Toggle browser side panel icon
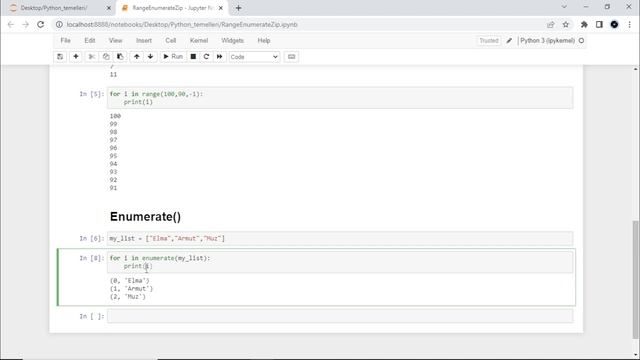Image resolution: width=640 pixels, height=360 pixels. click(599, 24)
